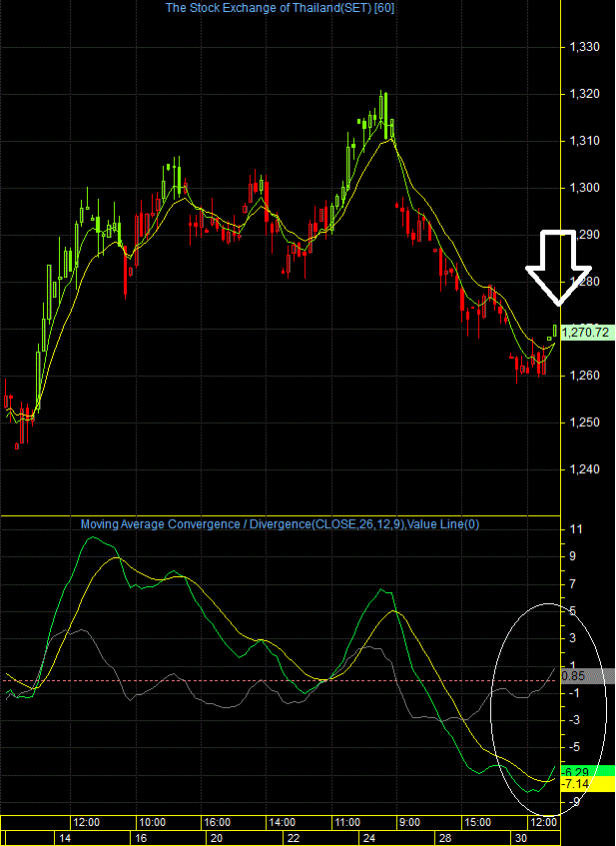Click the 16:00 time axis label

(x=218, y=823)
